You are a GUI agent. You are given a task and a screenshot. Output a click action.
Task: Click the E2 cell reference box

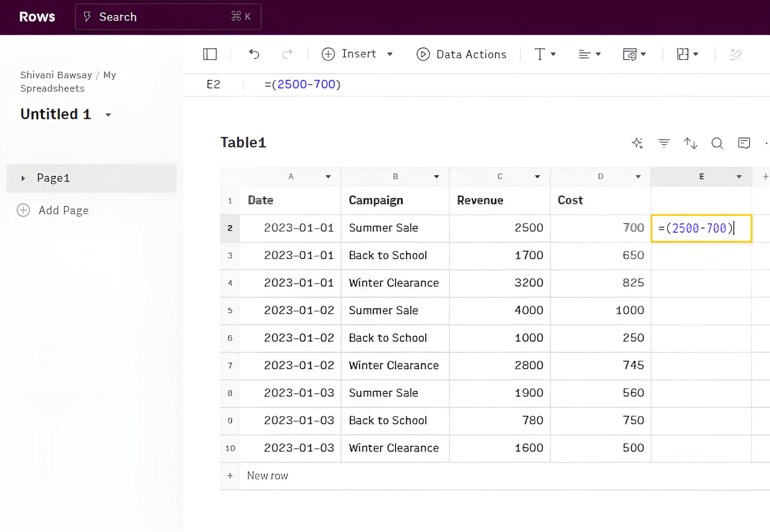[213, 85]
